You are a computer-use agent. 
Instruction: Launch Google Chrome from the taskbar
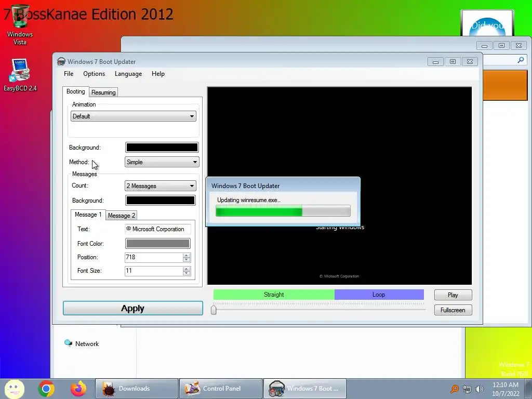46,389
